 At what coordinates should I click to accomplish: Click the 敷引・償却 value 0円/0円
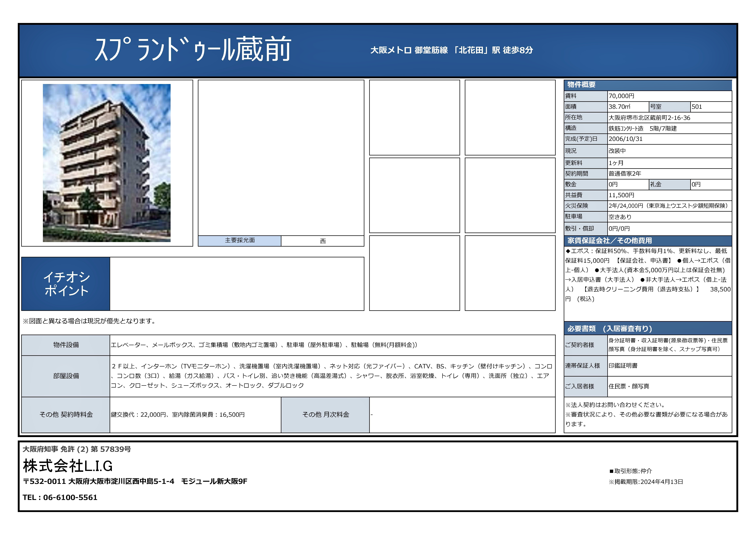[x=619, y=229]
